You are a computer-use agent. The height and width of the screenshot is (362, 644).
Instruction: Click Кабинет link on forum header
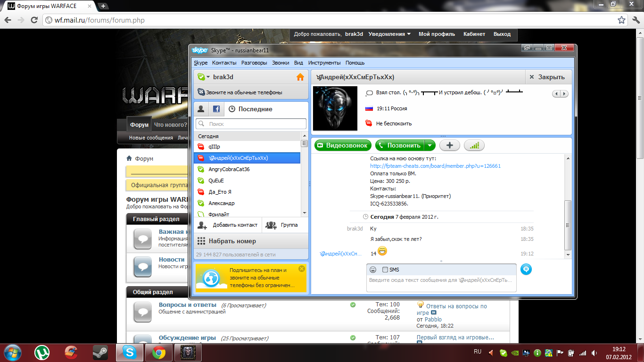(x=474, y=34)
